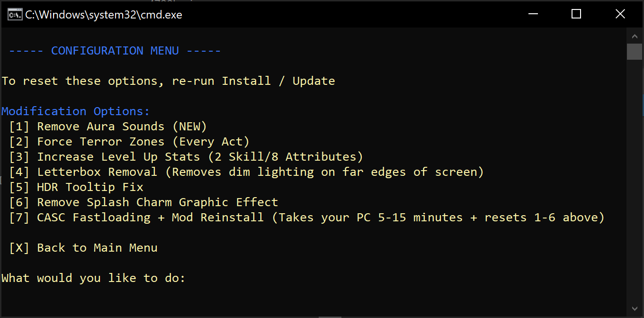Maximize the command prompt window
Screen dimensions: 644x318
pos(576,14)
